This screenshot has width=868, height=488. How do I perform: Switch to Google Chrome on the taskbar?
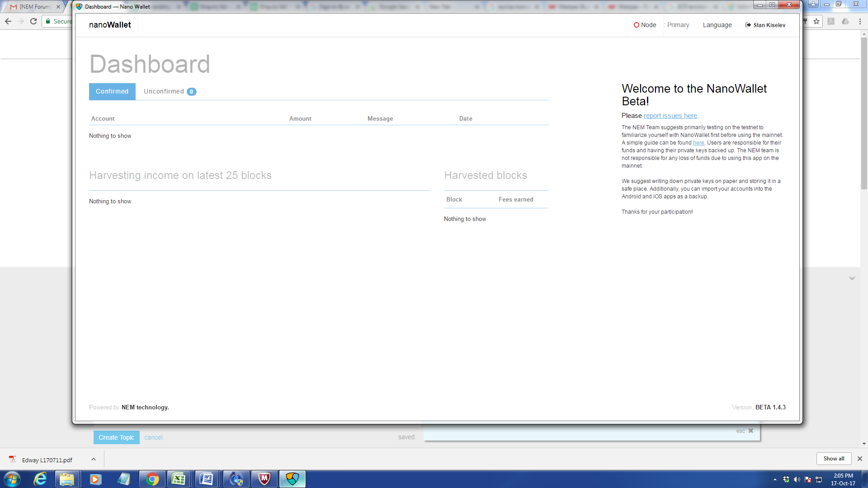152,479
